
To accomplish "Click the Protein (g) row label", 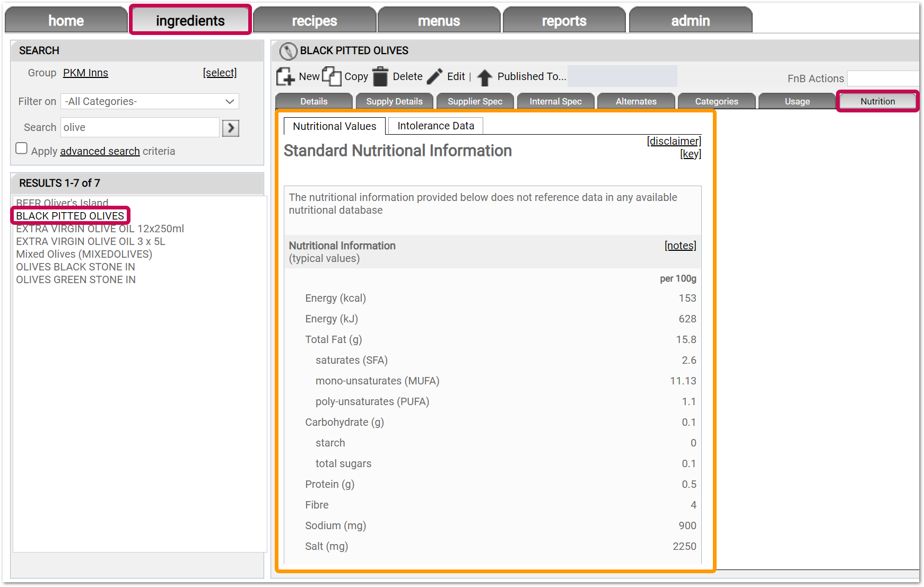I will coord(330,484).
